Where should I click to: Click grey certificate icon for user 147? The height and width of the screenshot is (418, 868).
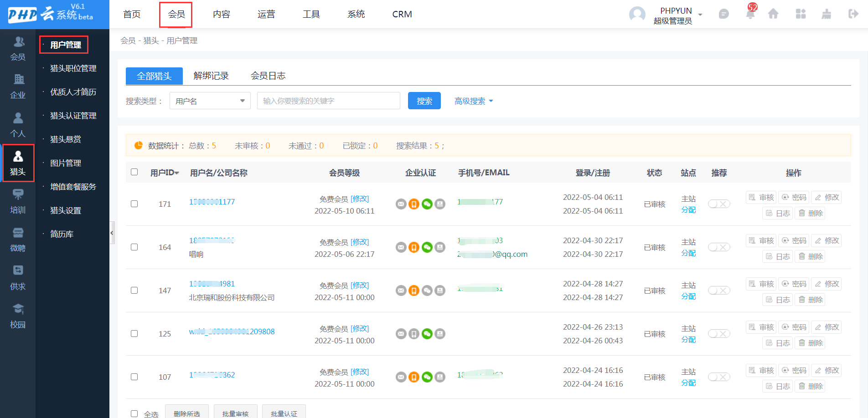click(x=440, y=291)
